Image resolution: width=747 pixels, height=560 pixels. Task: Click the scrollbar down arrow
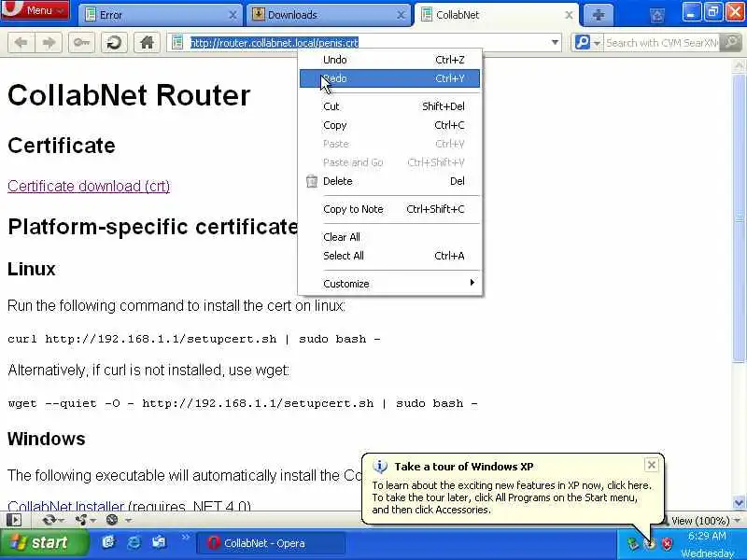pyautogui.click(x=740, y=502)
